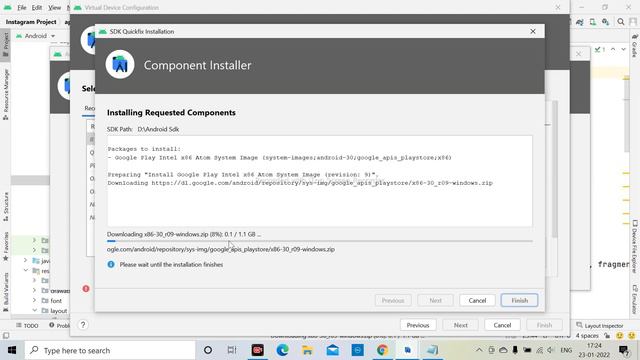Expand the drawable folder in project tree

(x=34, y=290)
